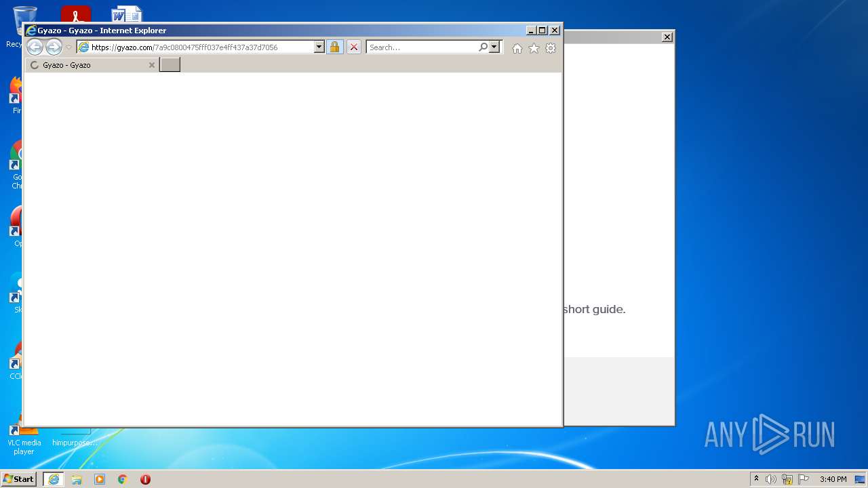Open Favorites star icon
The width and height of the screenshot is (868, 488).
click(x=534, y=48)
